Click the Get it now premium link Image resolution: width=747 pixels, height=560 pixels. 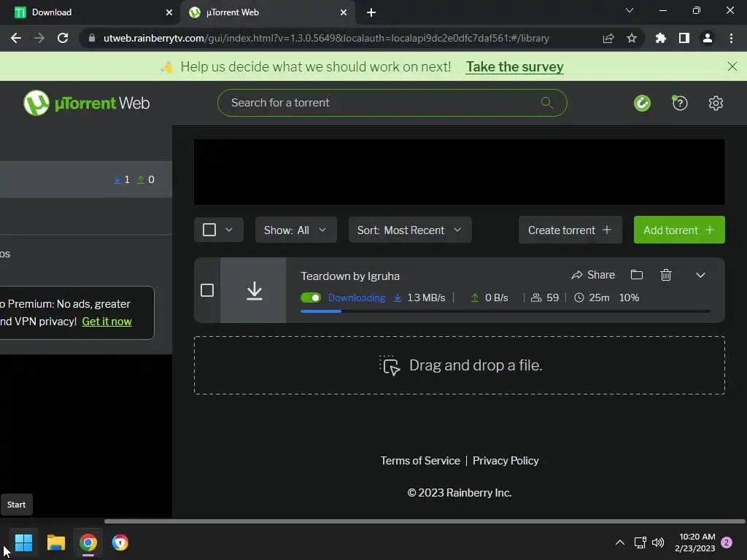tap(107, 322)
